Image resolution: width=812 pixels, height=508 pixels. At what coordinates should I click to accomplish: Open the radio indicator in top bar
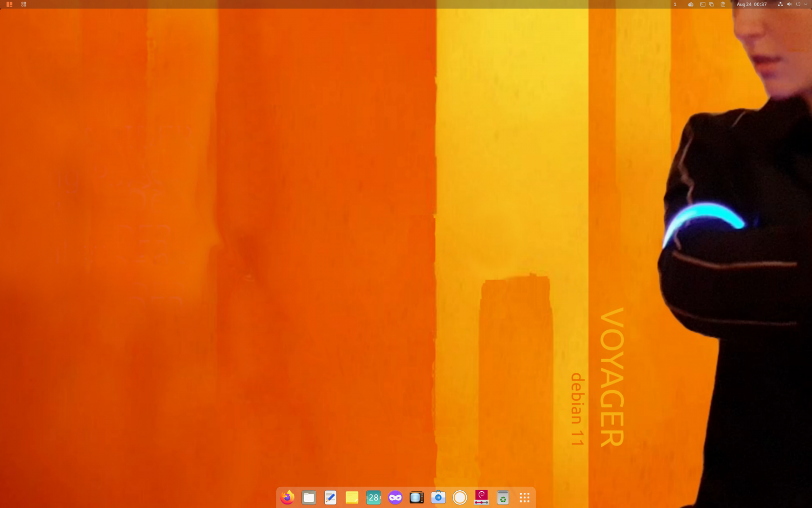click(x=691, y=4)
